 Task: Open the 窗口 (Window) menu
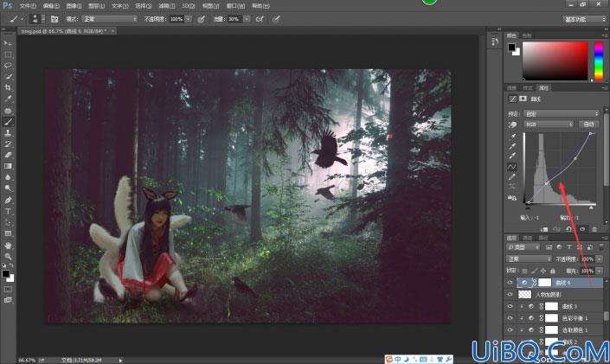click(235, 6)
